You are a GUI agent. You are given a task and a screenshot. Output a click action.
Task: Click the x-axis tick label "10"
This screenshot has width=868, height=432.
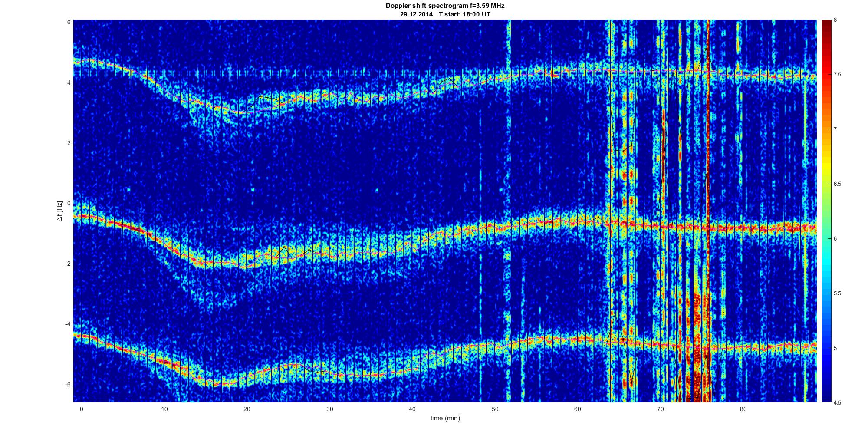click(x=164, y=409)
